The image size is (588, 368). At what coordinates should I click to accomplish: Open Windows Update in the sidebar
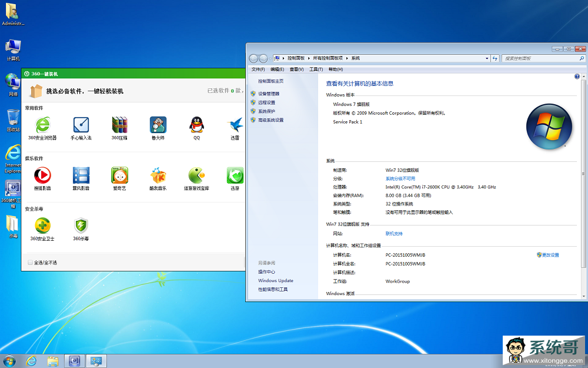click(x=276, y=280)
